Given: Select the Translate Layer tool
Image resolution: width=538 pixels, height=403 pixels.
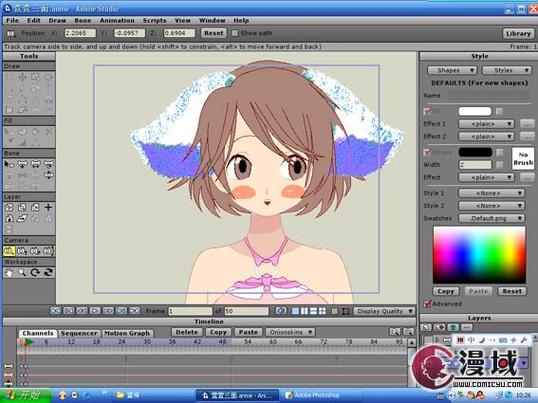Looking at the screenshot, I should (9, 207).
